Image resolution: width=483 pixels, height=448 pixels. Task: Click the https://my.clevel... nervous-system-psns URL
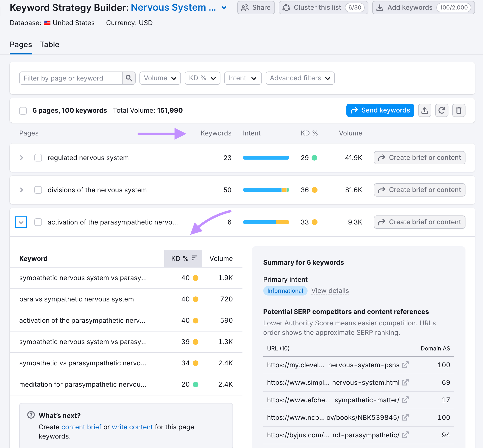333,365
